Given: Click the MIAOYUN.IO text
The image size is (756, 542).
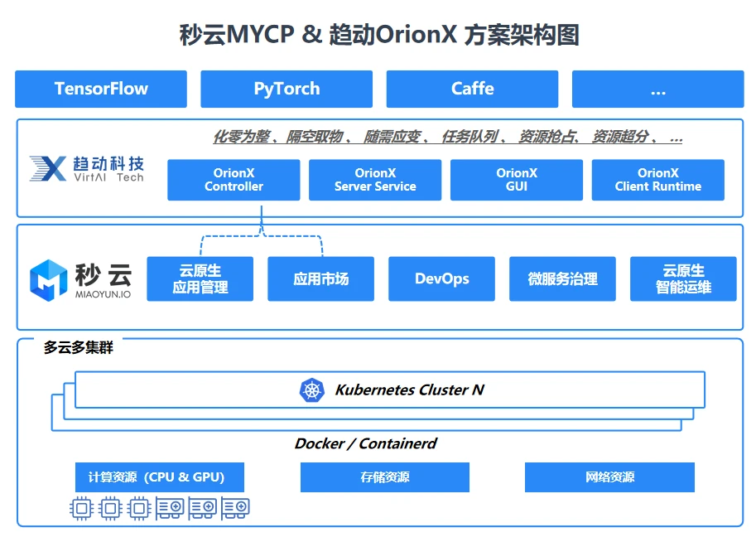Looking at the screenshot, I should click(103, 294).
